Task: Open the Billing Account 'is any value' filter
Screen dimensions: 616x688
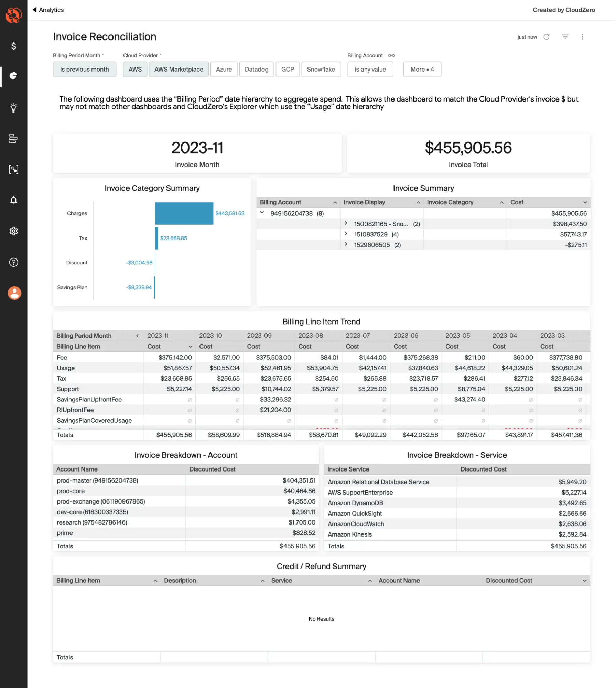Action: [370, 69]
